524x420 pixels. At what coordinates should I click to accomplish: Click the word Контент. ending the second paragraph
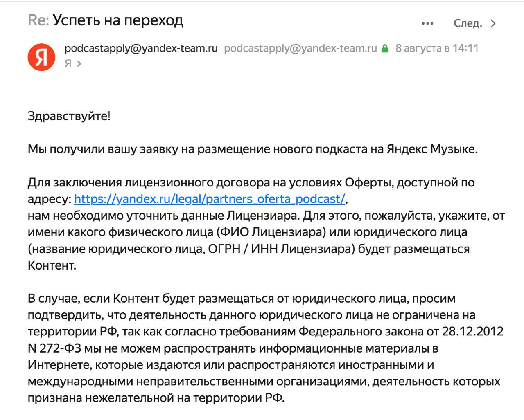(52, 265)
